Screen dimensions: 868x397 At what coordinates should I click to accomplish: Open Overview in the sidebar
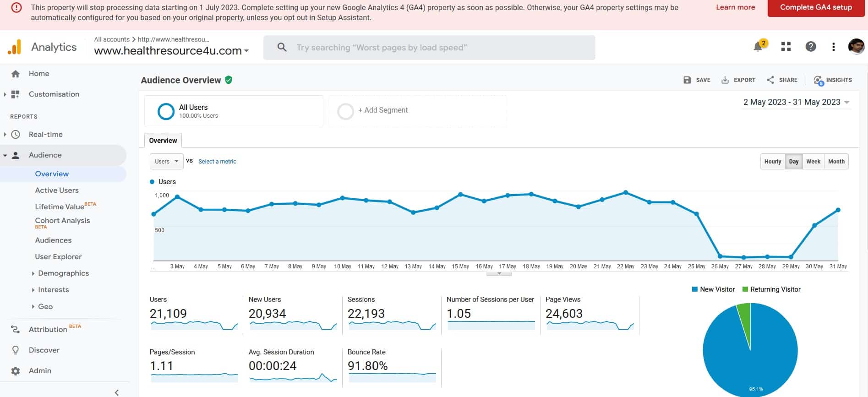[x=52, y=174]
